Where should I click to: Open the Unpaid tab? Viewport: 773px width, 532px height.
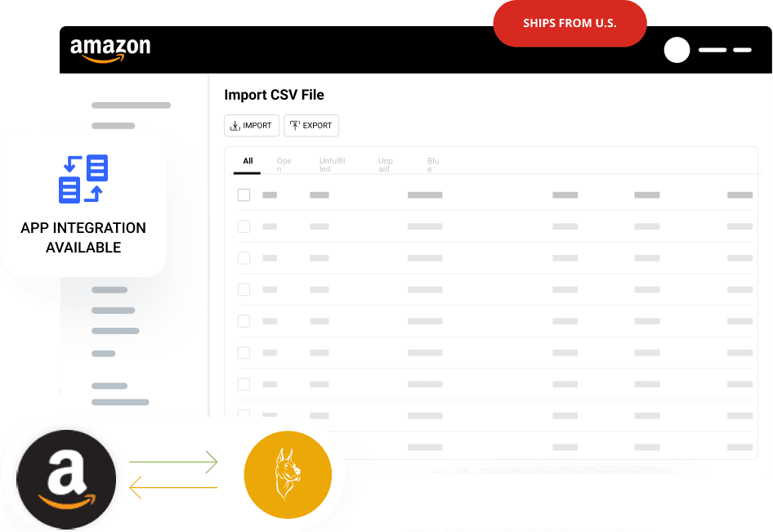tap(384, 163)
